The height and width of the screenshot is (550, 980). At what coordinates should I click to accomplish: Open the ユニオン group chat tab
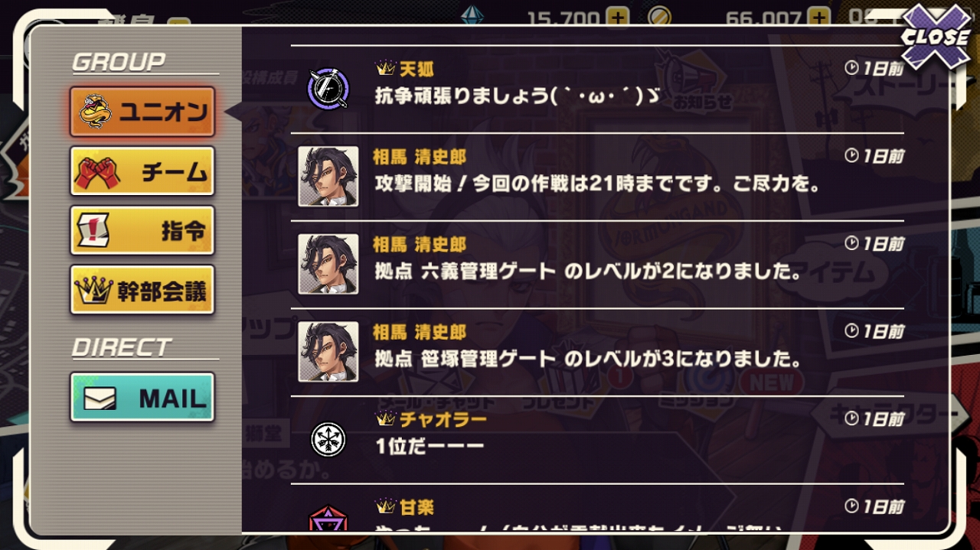pyautogui.click(x=142, y=112)
